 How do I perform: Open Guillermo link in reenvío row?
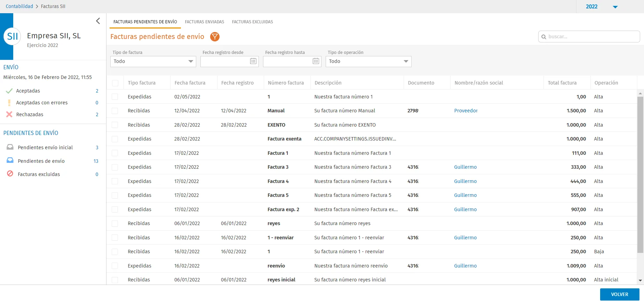[x=465, y=266]
